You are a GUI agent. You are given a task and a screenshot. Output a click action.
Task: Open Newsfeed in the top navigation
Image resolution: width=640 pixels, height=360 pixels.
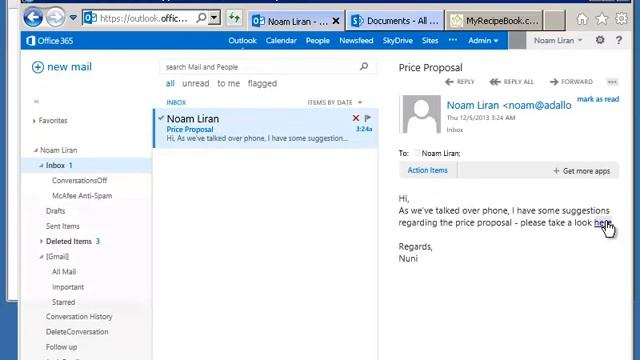click(x=356, y=40)
